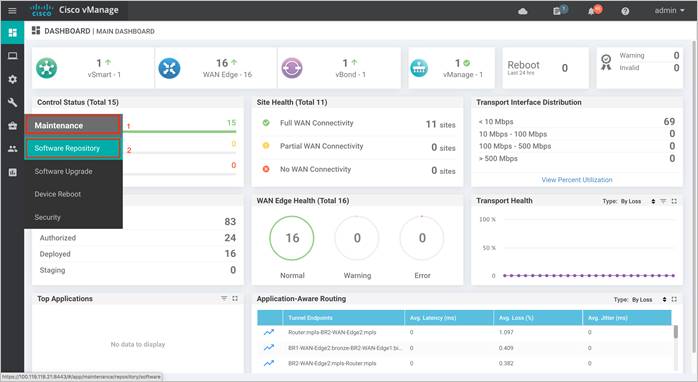Open View Percent Utilization link

click(x=577, y=180)
